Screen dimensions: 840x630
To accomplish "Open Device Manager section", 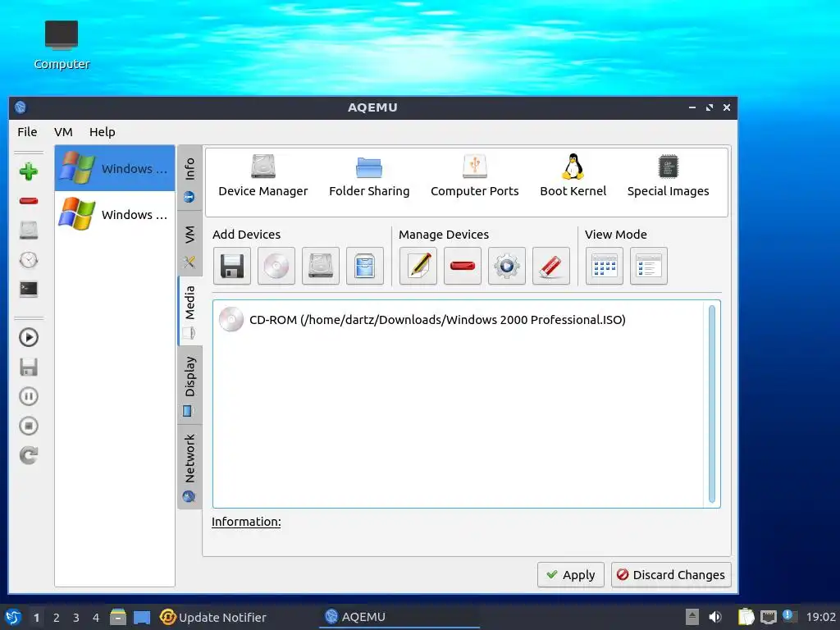I will pyautogui.click(x=263, y=176).
